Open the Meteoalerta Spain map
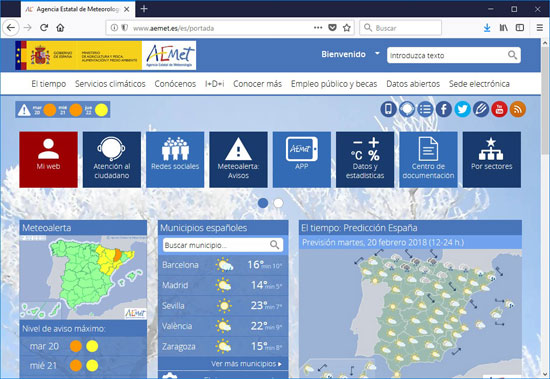Image resolution: width=550 pixels, height=379 pixels. point(83,277)
